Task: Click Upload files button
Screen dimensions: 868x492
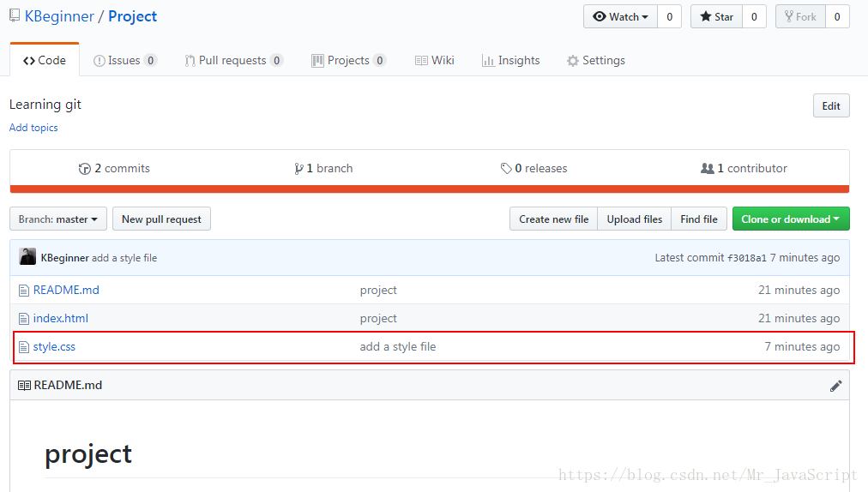Action: pyautogui.click(x=635, y=219)
